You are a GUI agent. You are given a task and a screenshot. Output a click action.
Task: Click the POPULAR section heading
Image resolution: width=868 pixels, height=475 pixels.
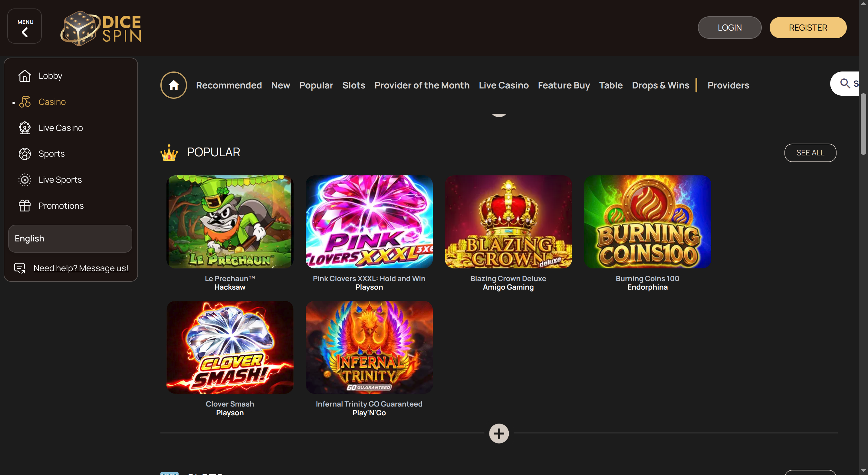(213, 152)
